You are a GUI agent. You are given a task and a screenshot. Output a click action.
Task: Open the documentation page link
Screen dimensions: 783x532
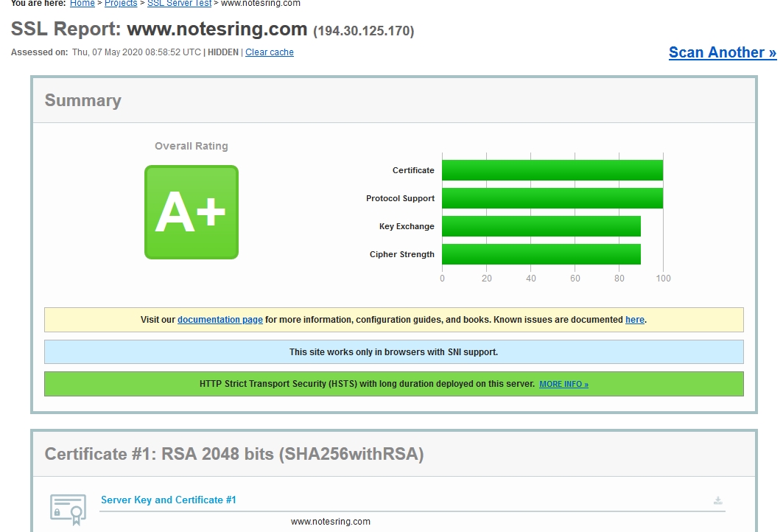pos(220,320)
